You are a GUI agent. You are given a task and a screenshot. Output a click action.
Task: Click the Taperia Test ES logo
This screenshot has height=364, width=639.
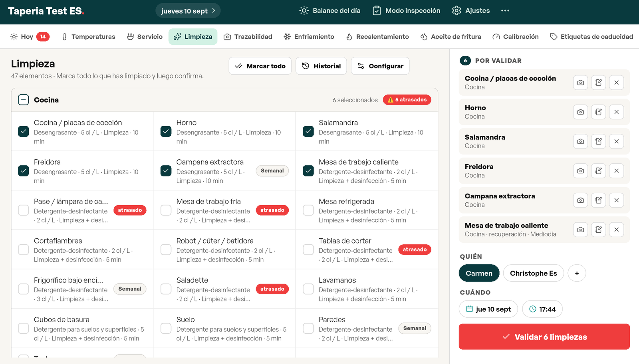[x=46, y=11]
